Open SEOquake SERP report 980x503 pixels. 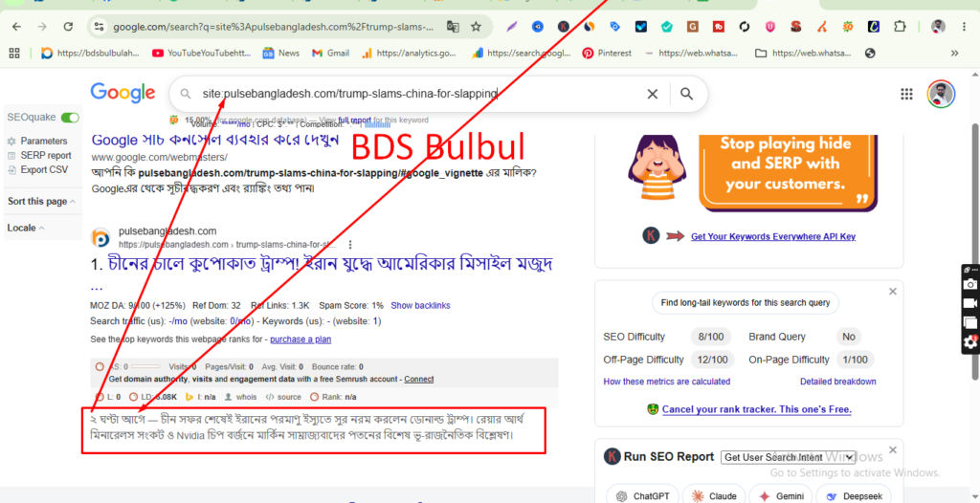point(39,156)
